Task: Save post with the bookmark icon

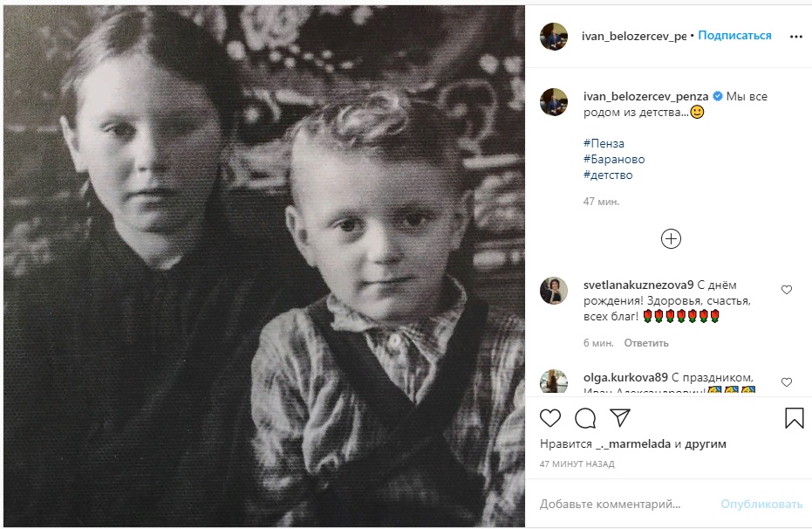Action: coord(794,418)
